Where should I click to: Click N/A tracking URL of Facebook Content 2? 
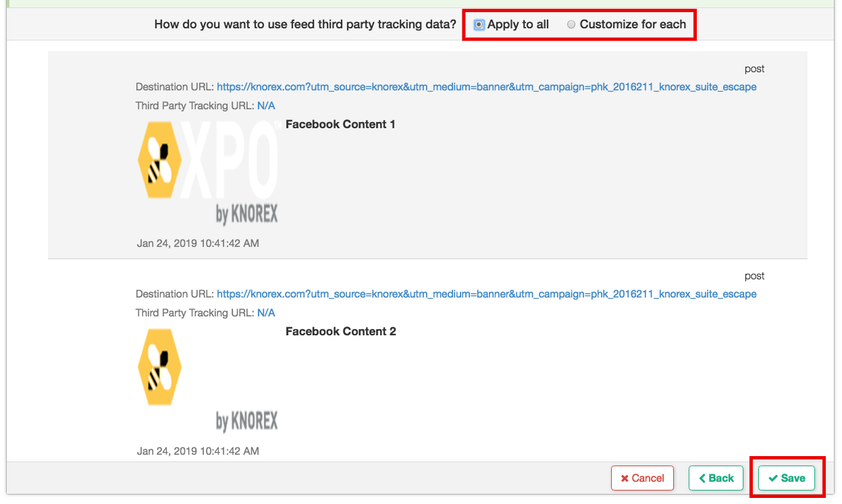[x=266, y=313]
